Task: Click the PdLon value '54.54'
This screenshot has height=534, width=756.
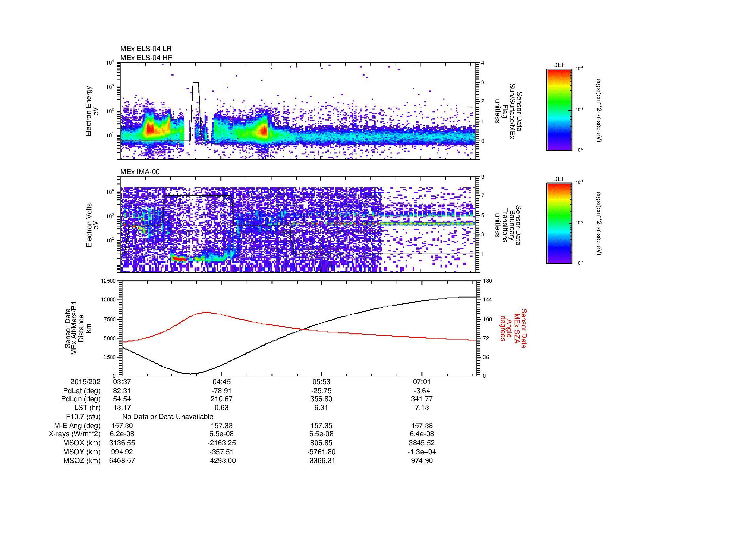Action: (x=122, y=399)
